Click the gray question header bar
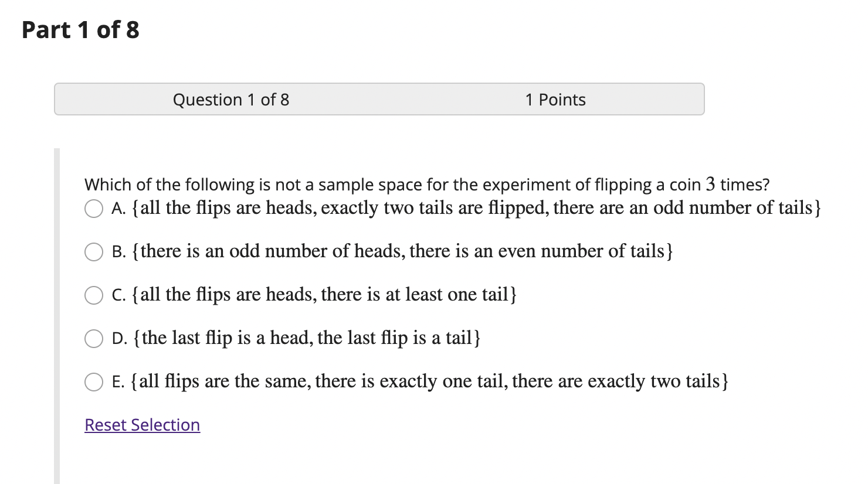868x484 pixels. point(379,100)
